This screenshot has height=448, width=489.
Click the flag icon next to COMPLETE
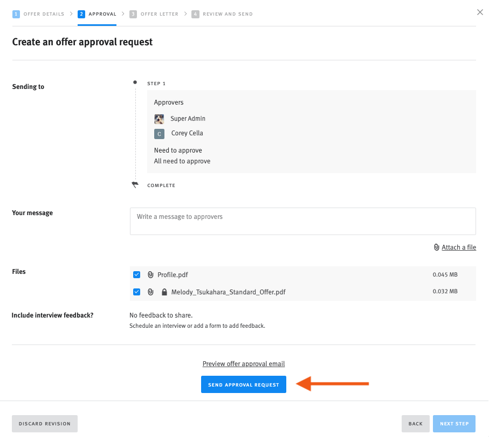(135, 184)
